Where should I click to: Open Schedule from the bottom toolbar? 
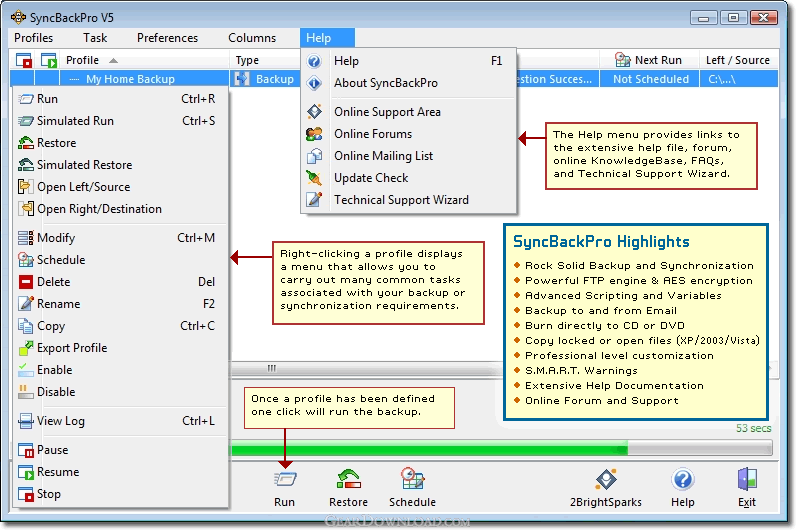point(412,479)
